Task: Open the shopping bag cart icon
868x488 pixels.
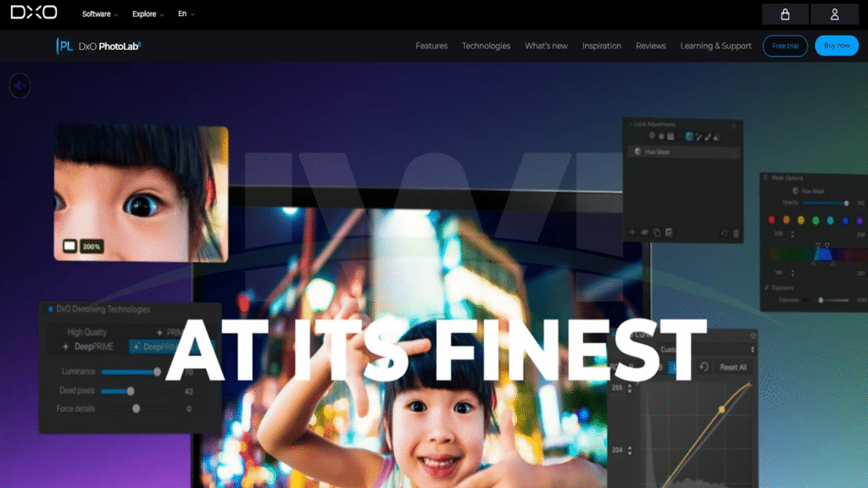Action: coord(785,14)
